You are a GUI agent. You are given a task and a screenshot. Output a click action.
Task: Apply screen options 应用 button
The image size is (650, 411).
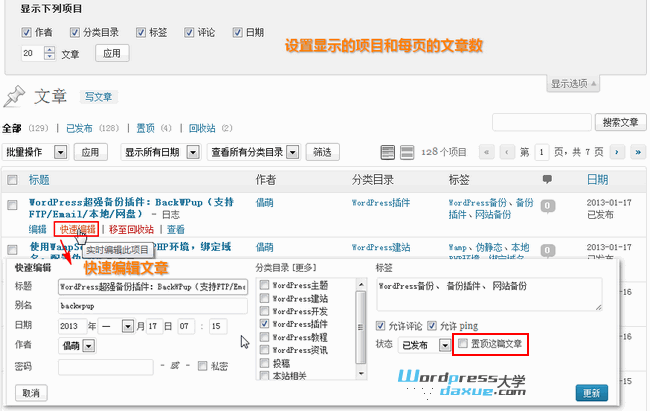[112, 53]
